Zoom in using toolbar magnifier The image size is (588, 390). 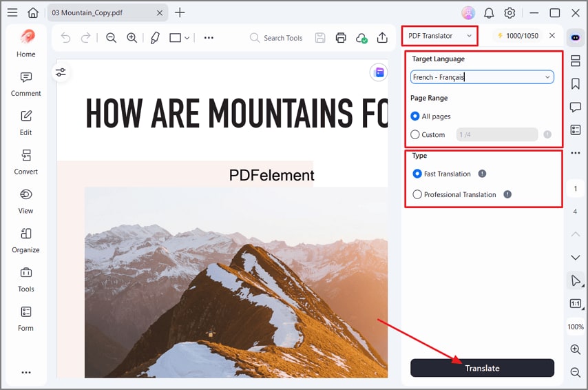pyautogui.click(x=132, y=37)
